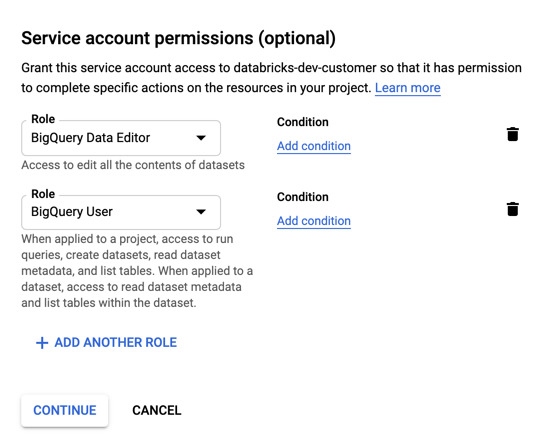Click the Service account permissions heading
Screen dimensions: 543x437
tap(178, 38)
